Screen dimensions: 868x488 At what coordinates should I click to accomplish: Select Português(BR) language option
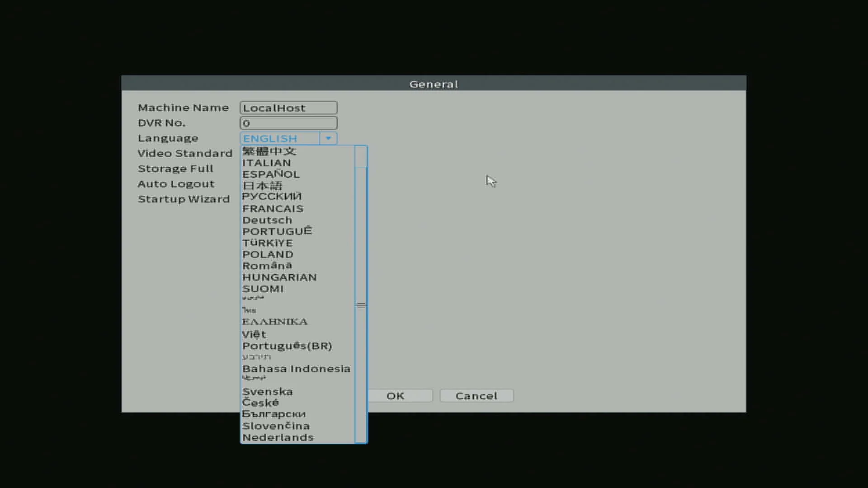[x=287, y=346]
